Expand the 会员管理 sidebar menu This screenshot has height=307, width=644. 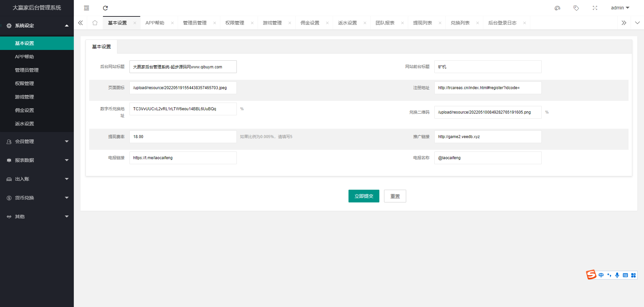pyautogui.click(x=37, y=141)
